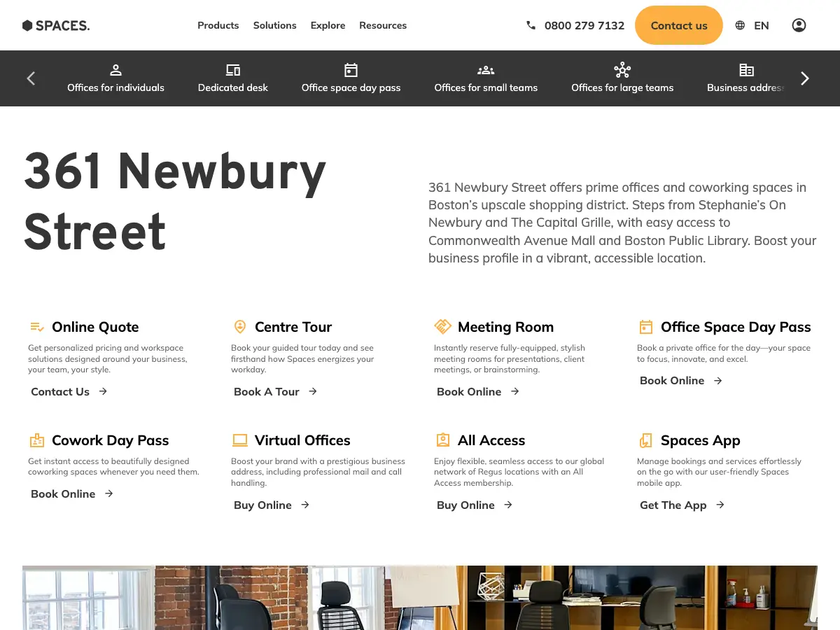Click the globe language icon
Viewport: 840px width, 630px height.
[740, 25]
